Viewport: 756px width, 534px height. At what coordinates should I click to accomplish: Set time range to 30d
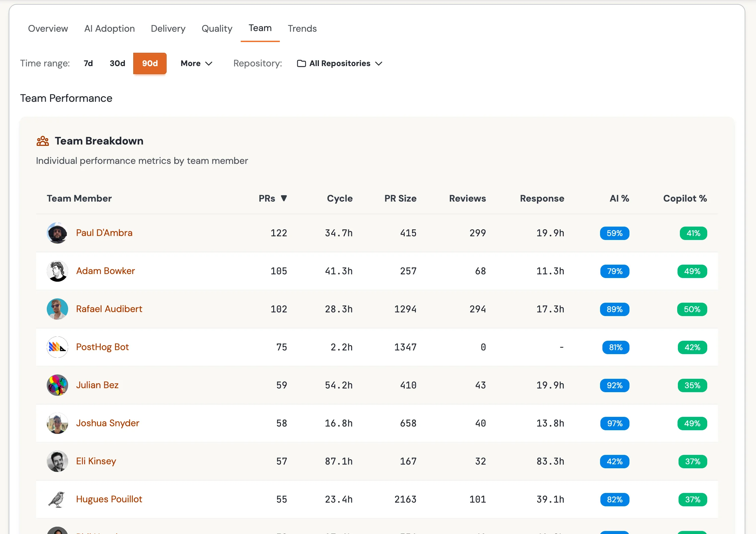(x=118, y=63)
